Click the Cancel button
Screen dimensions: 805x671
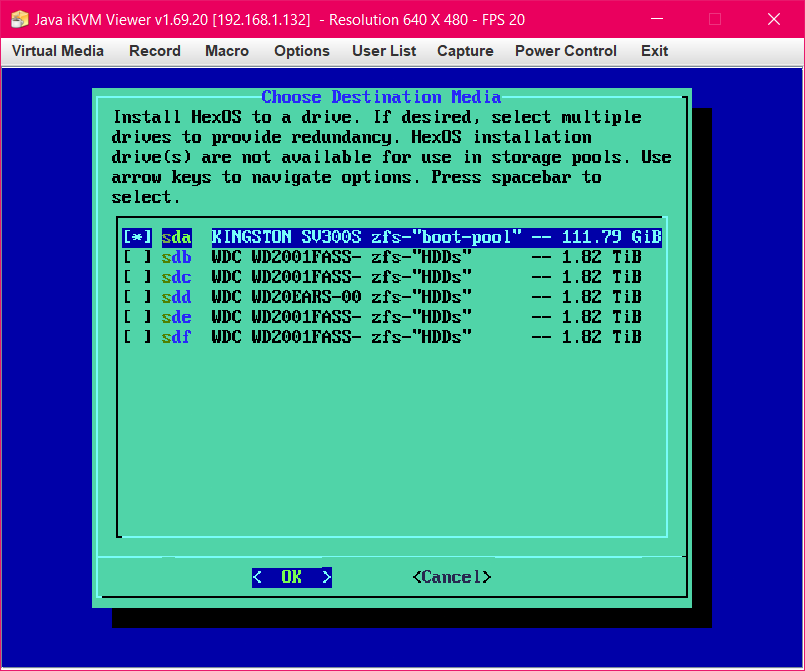tap(452, 577)
